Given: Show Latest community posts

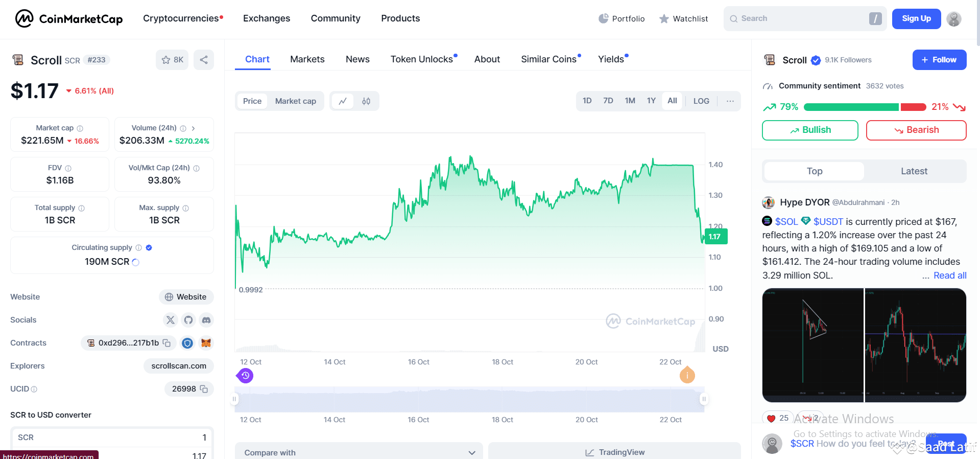Looking at the screenshot, I should [914, 171].
